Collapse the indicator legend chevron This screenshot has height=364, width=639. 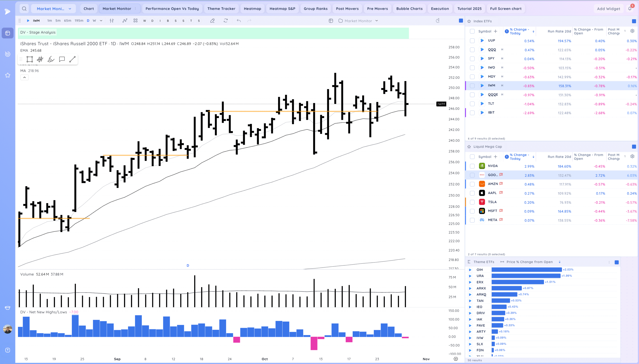[x=24, y=78]
